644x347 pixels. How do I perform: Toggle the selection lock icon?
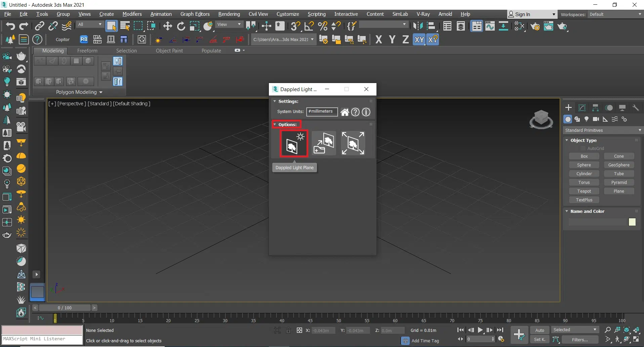[288, 331]
